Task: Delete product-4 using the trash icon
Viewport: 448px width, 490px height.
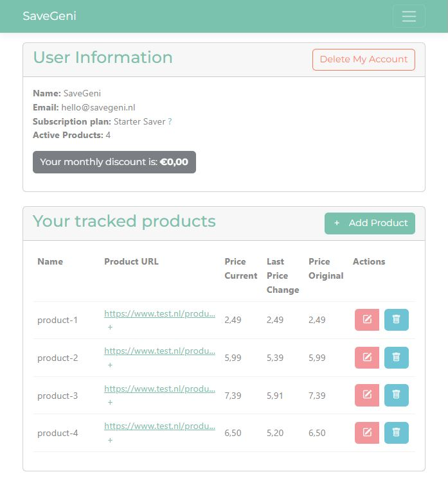Action: pyautogui.click(x=396, y=433)
